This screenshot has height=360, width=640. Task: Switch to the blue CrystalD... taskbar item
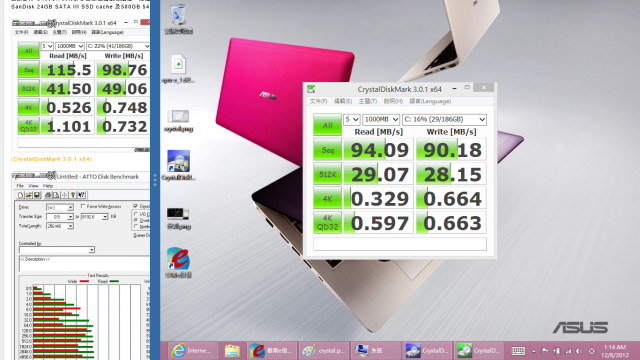click(427, 351)
